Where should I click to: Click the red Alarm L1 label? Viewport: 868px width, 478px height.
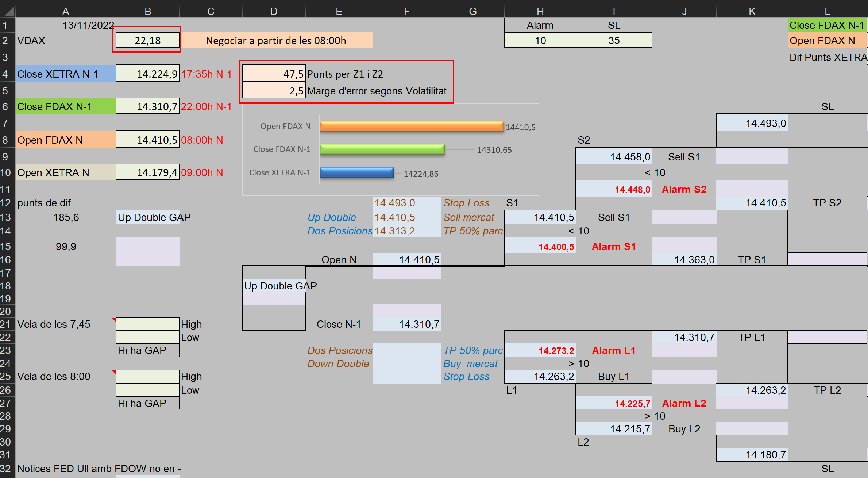coord(614,350)
